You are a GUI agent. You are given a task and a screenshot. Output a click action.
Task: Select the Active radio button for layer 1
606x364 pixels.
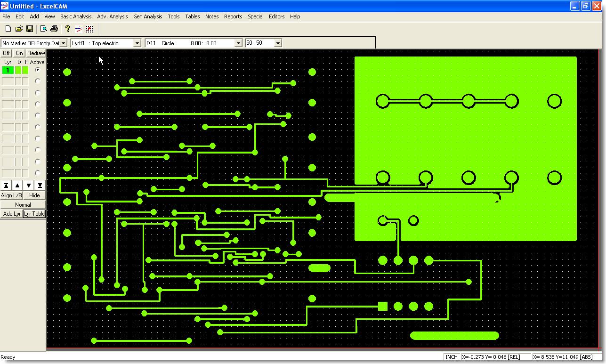click(x=38, y=70)
